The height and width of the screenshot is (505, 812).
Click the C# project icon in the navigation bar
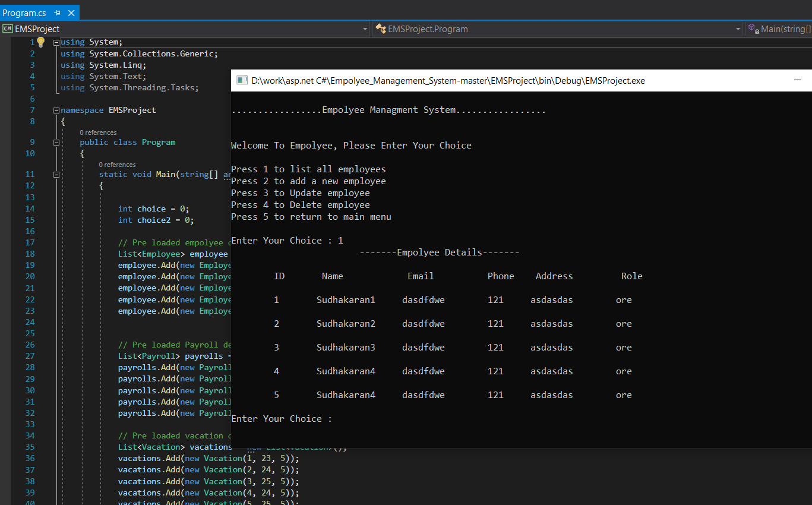[8, 29]
